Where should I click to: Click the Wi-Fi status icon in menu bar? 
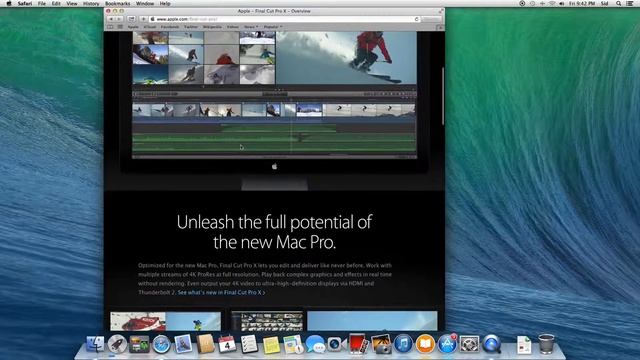point(552,3)
